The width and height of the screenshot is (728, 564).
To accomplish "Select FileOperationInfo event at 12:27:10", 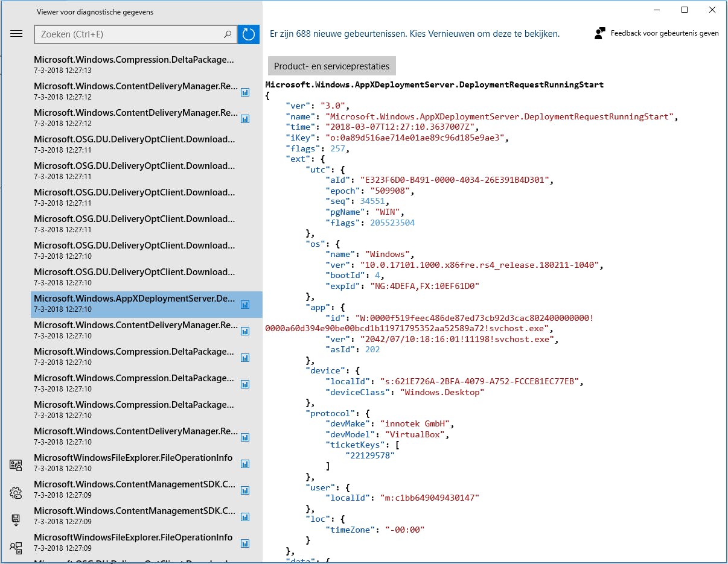I will pyautogui.click(x=134, y=463).
